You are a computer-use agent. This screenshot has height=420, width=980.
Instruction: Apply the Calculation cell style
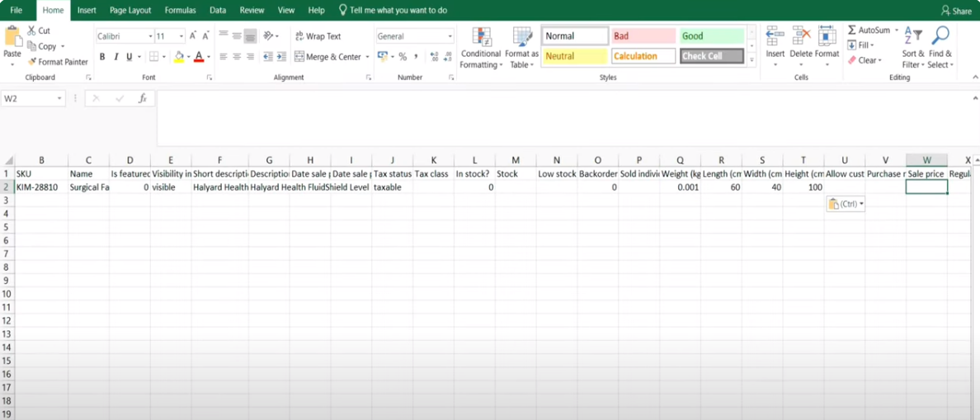click(643, 56)
